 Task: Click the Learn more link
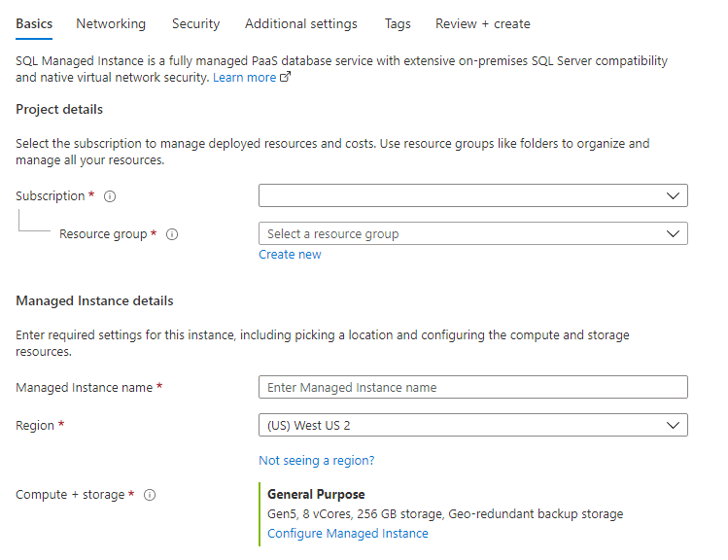point(245,78)
